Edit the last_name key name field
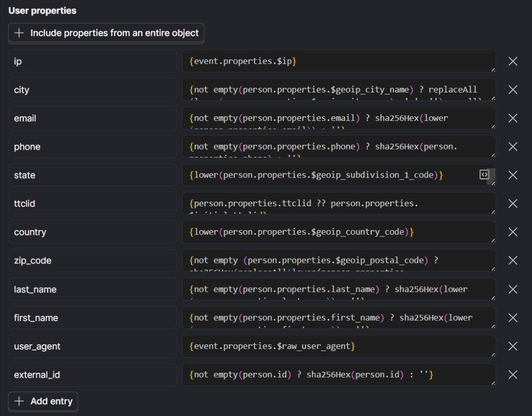The width and height of the screenshot is (532, 416). pos(92,289)
